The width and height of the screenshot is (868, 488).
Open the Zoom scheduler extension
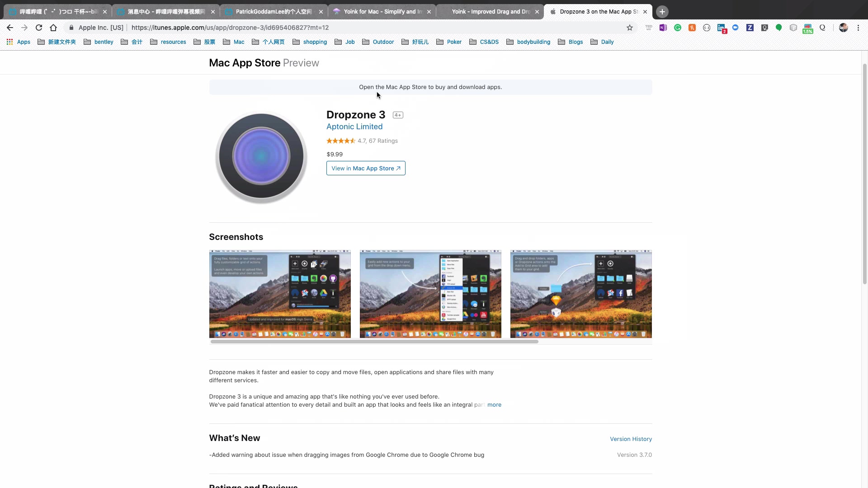tap(736, 28)
